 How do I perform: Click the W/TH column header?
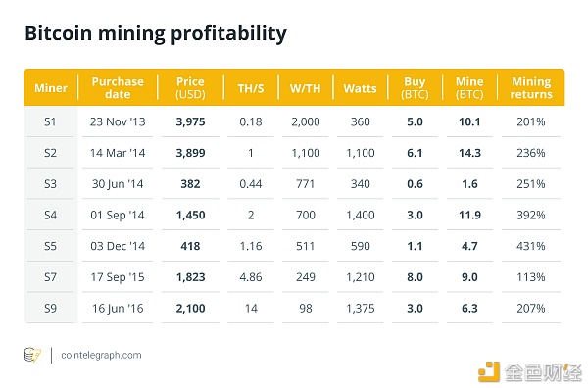[x=305, y=88]
